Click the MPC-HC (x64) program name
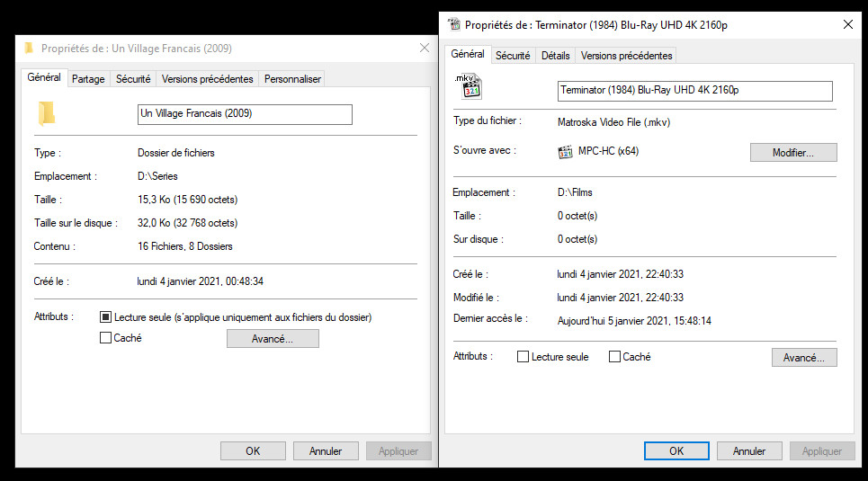 pos(608,151)
